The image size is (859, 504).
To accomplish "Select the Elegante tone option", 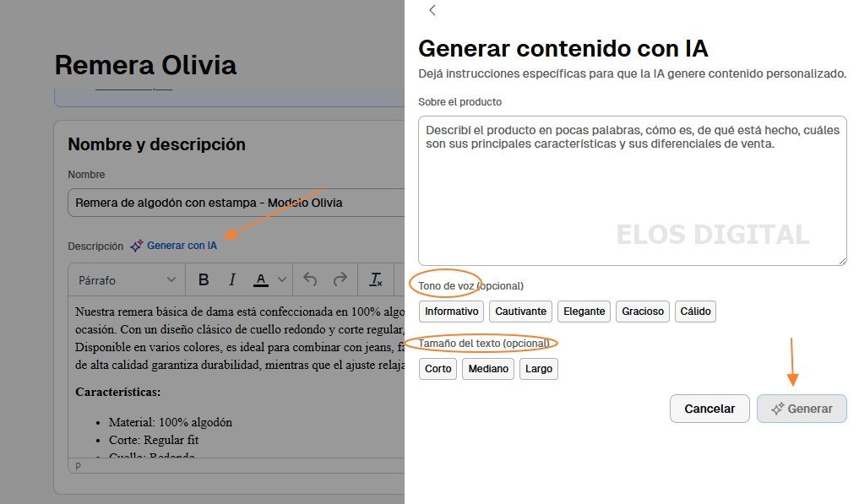I will pyautogui.click(x=584, y=312).
